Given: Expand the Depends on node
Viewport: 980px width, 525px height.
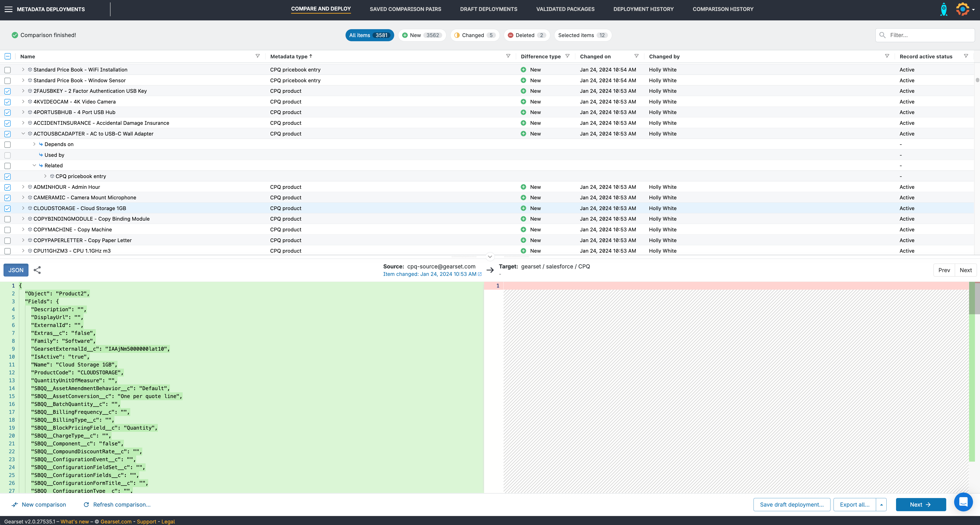Looking at the screenshot, I should [x=34, y=144].
